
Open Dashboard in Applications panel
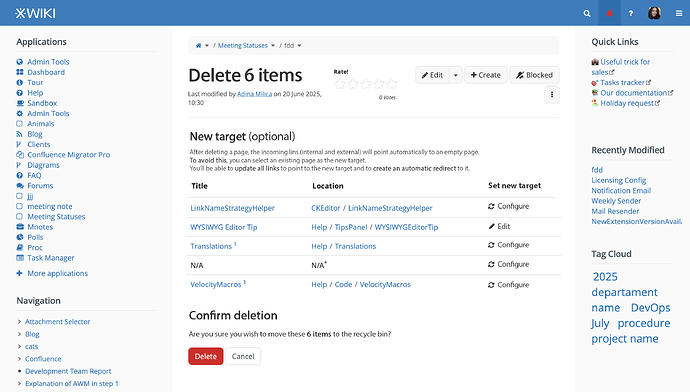pyautogui.click(x=46, y=72)
